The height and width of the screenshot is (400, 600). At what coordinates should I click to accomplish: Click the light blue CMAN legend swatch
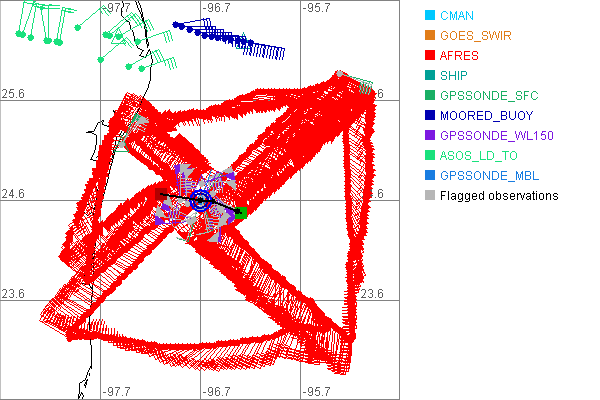(x=429, y=16)
